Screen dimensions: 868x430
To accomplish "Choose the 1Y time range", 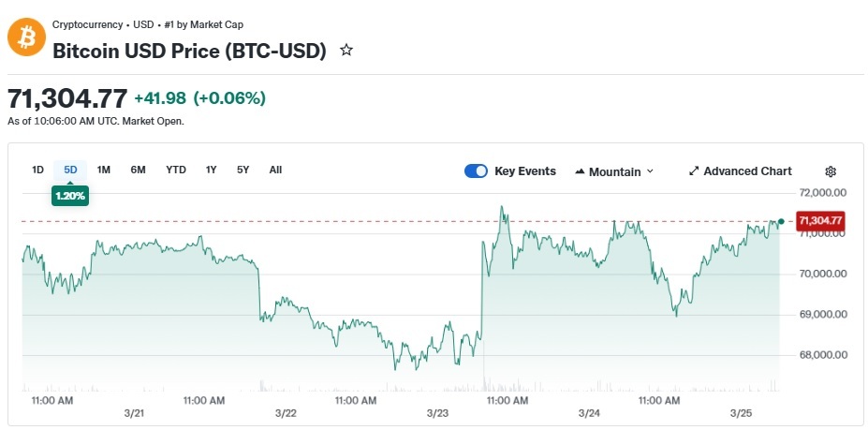I will [x=212, y=170].
